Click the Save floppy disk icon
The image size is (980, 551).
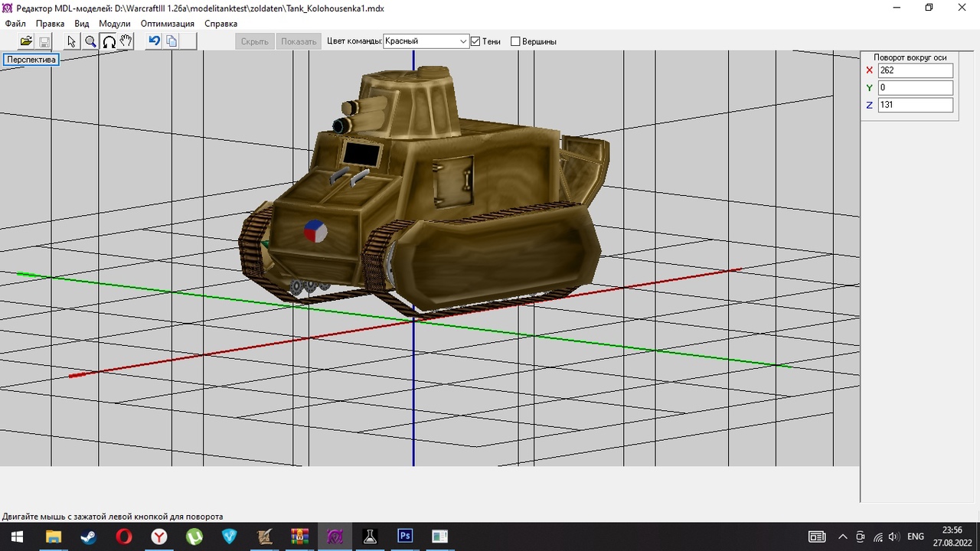coord(44,41)
